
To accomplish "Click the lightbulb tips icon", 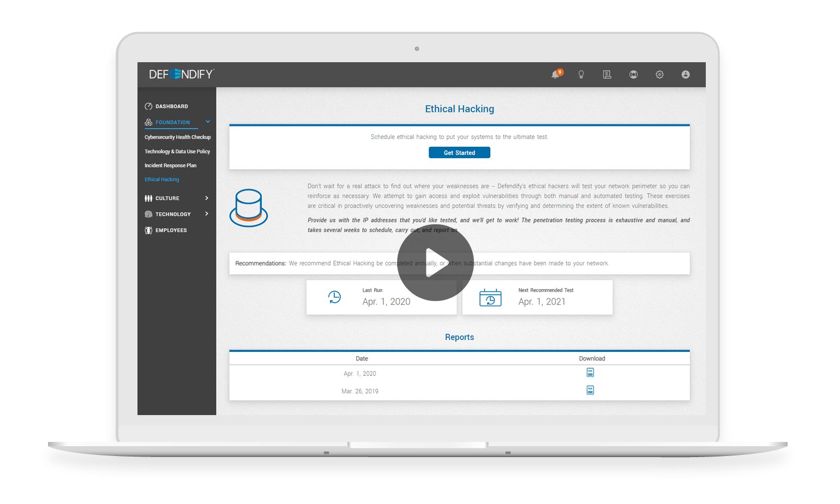I will coord(581,75).
